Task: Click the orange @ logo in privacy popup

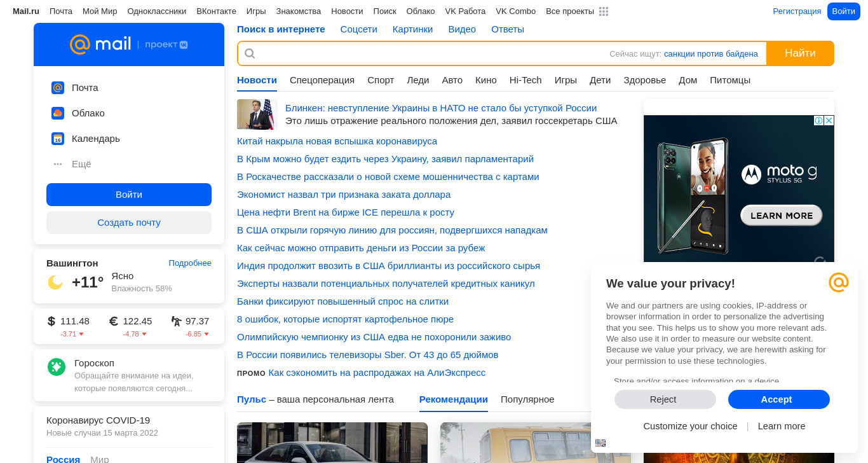Action: (x=839, y=282)
